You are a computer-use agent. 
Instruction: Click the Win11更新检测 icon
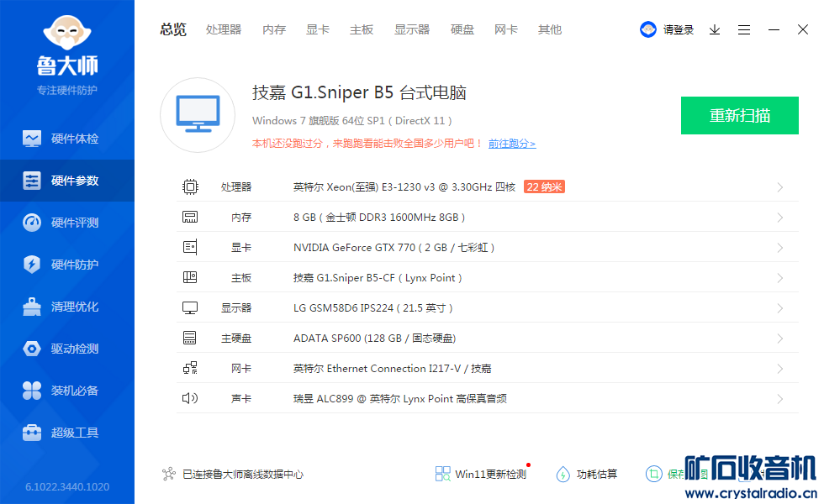click(442, 474)
